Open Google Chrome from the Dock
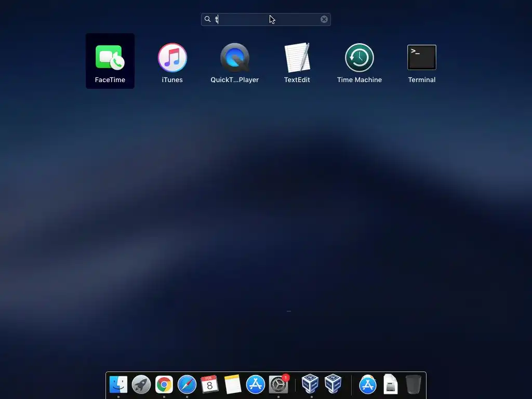The image size is (532, 399). [x=164, y=384]
